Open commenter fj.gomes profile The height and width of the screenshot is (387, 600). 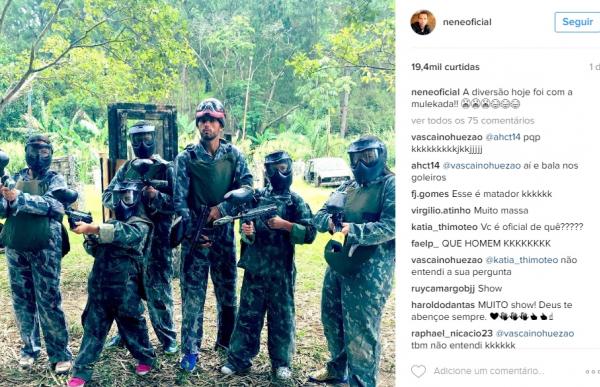click(430, 194)
